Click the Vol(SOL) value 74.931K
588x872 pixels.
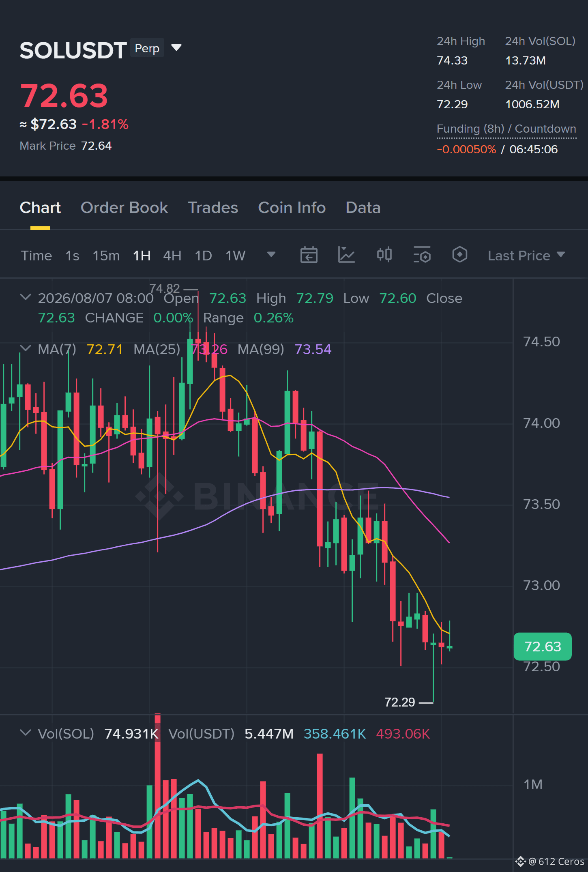click(x=131, y=734)
